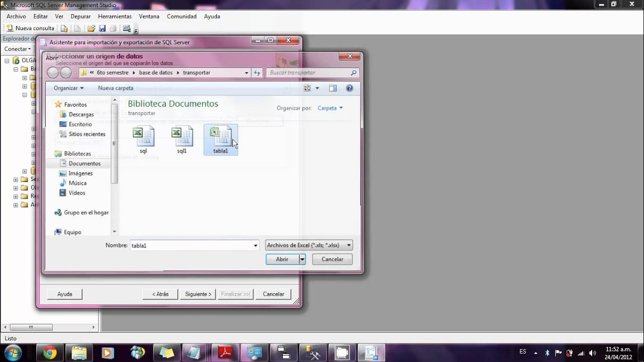Click the base de datos breadcrumb
The image size is (644, 362).
pyautogui.click(x=156, y=72)
